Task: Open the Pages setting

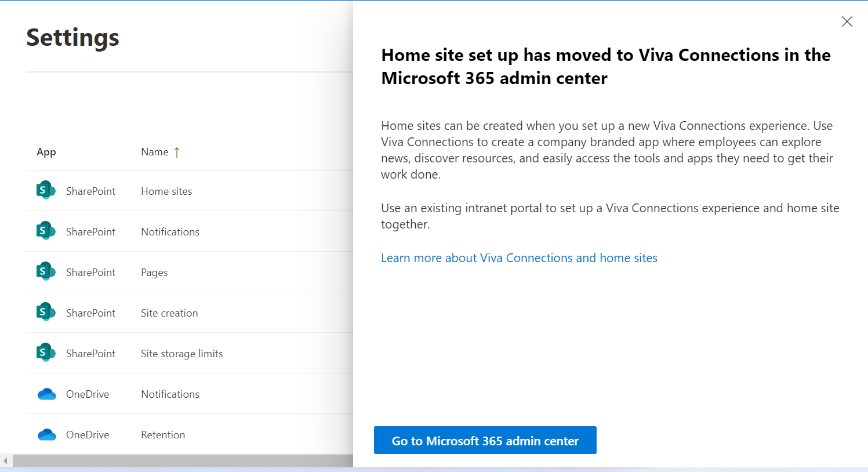Action: pyautogui.click(x=154, y=273)
